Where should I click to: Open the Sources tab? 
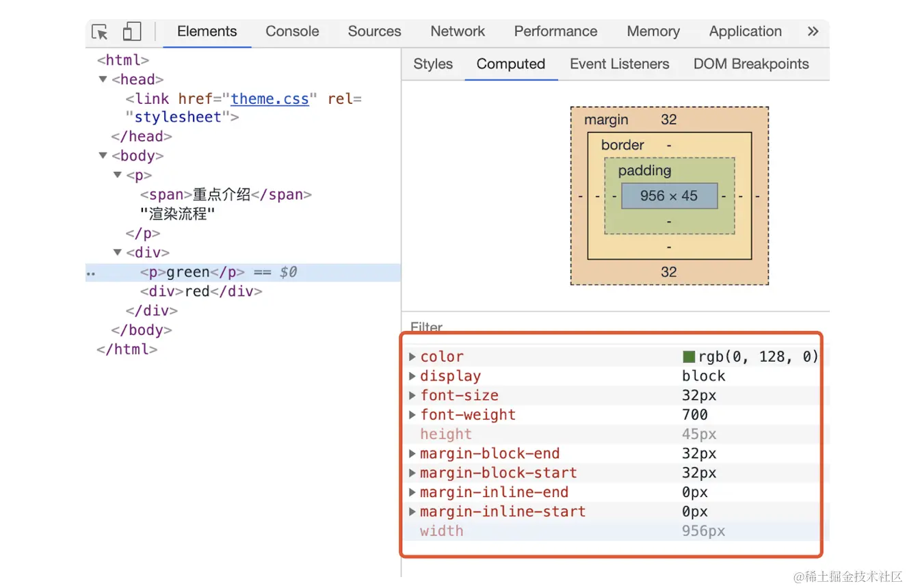point(374,31)
